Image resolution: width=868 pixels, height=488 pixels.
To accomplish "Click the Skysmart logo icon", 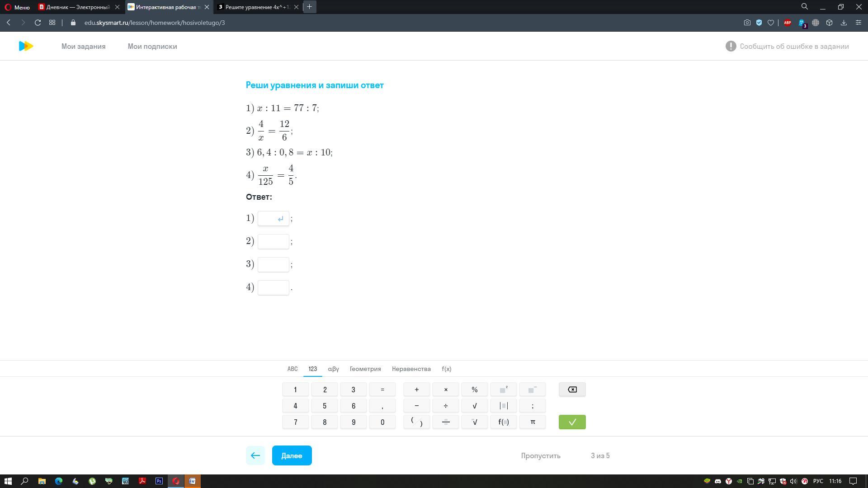I will click(x=26, y=46).
